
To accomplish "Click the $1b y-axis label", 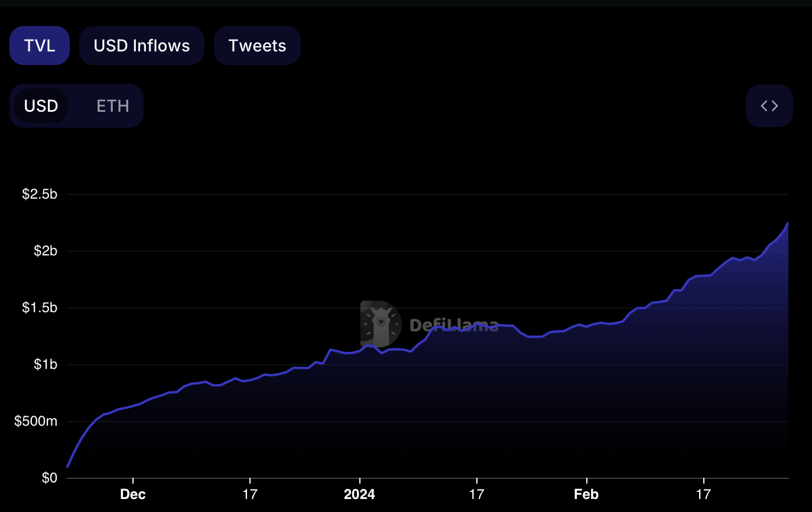I will 46,365.
